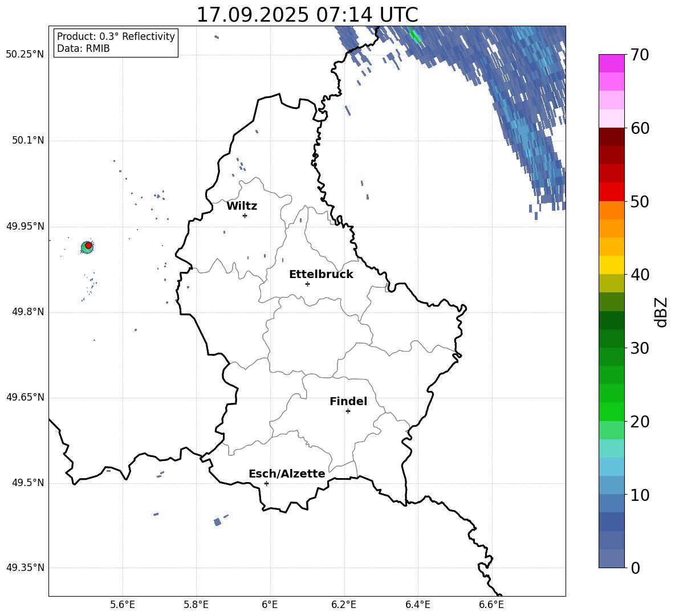The image size is (675, 616).
Task: Click the Wiltz station cross marker
Action: (x=245, y=215)
